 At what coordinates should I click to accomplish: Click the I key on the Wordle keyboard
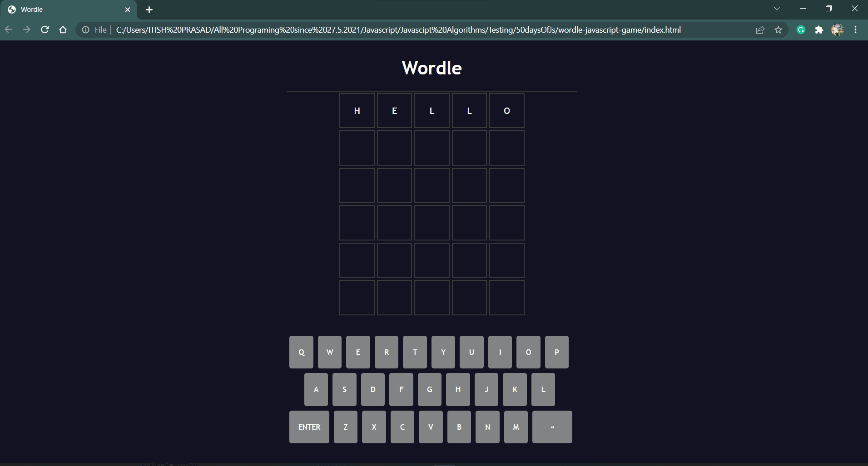tap(500, 352)
